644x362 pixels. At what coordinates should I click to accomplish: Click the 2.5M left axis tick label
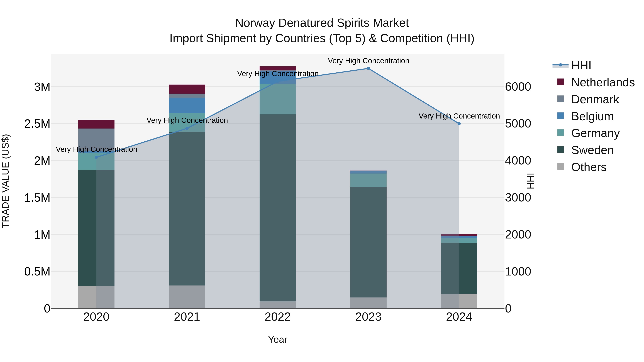click(x=37, y=124)
